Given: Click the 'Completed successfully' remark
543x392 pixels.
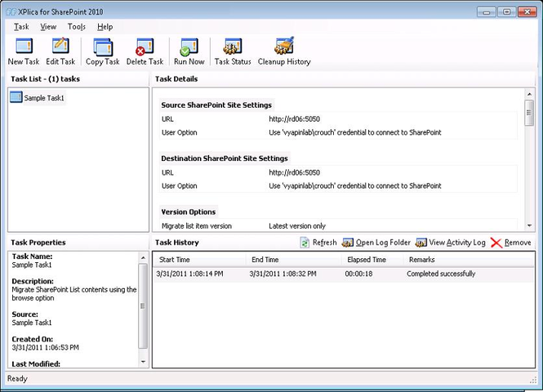Looking at the screenshot, I should (x=441, y=274).
